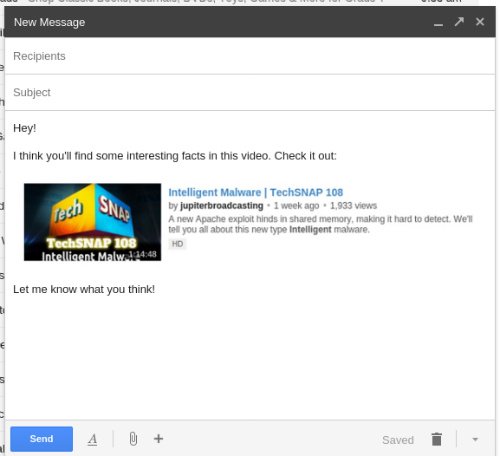Click into the Subject field
The width and height of the screenshot is (500, 456).
point(250,92)
